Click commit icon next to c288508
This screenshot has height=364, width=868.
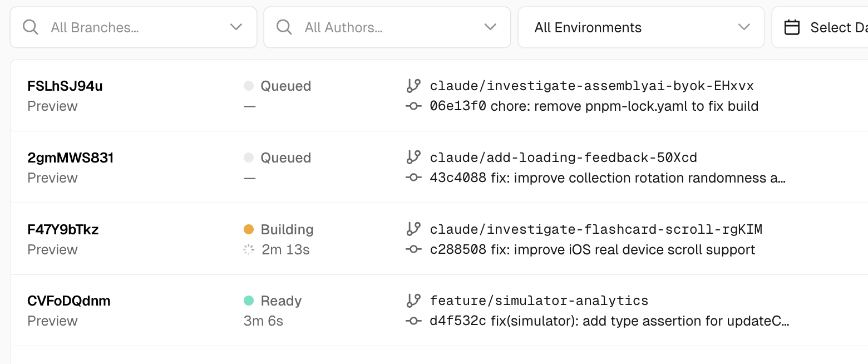(413, 250)
